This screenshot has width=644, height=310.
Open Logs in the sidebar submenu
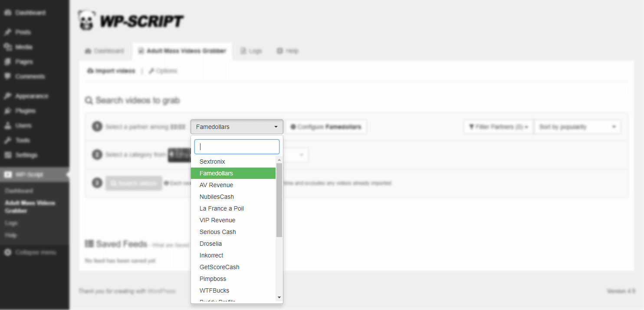tap(11, 223)
